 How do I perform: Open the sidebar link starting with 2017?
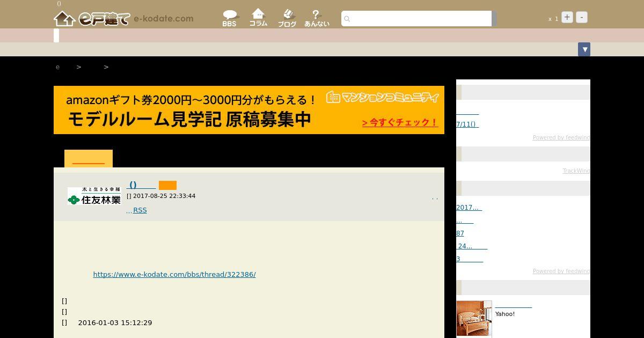(469, 208)
